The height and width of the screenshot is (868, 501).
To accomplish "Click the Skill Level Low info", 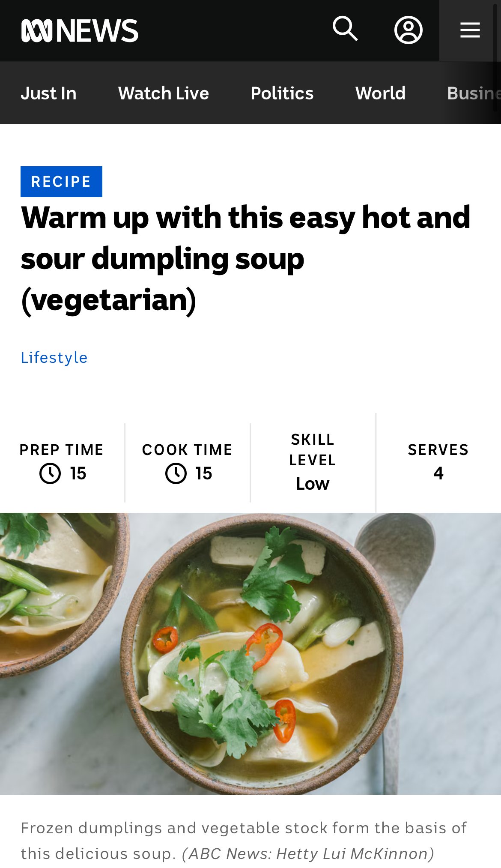I will [x=313, y=462].
